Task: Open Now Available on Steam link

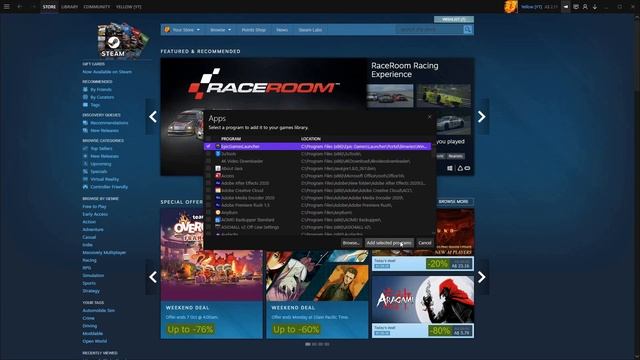Action: point(107,72)
